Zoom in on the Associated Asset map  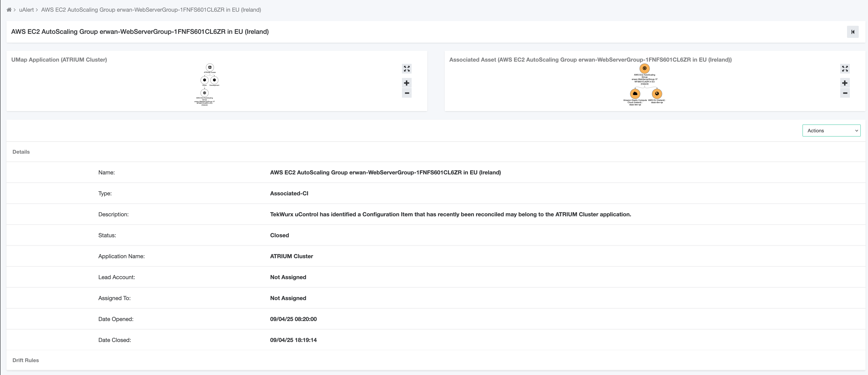845,83
